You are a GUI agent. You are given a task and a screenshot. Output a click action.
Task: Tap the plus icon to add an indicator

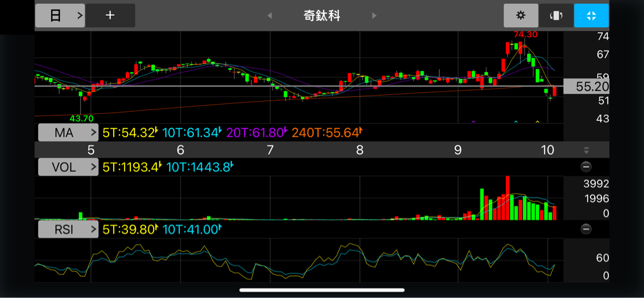[x=110, y=16]
